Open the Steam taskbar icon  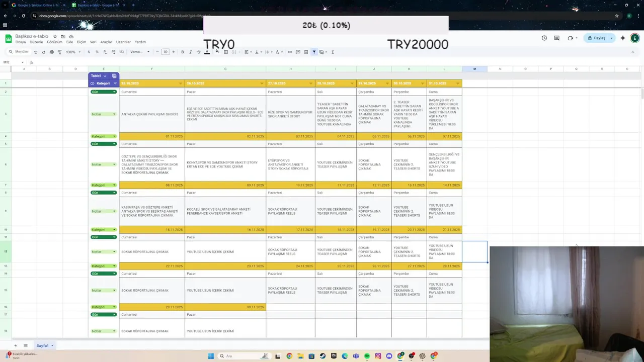coord(323,356)
